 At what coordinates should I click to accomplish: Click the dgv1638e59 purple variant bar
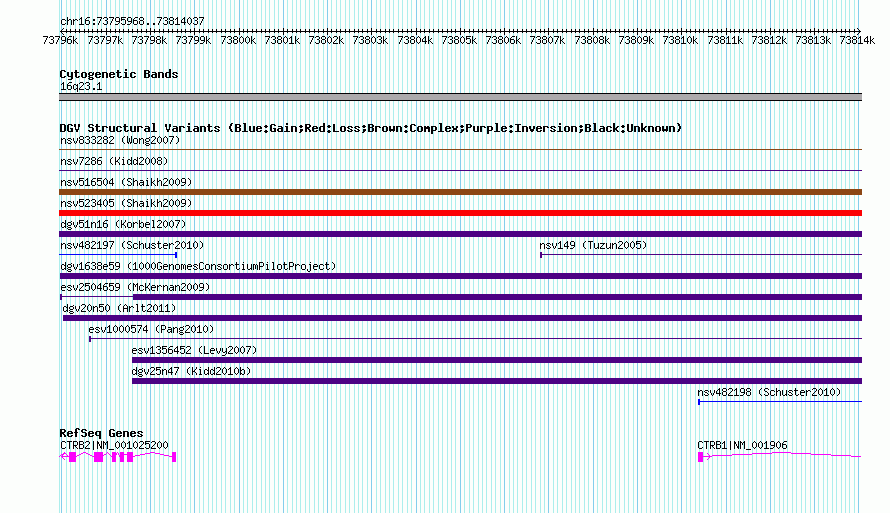click(x=460, y=276)
